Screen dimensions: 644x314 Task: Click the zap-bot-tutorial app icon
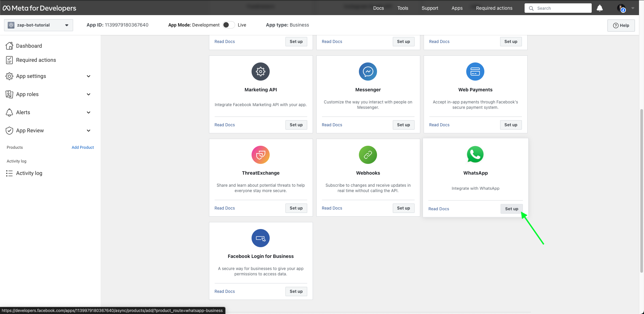[11, 25]
